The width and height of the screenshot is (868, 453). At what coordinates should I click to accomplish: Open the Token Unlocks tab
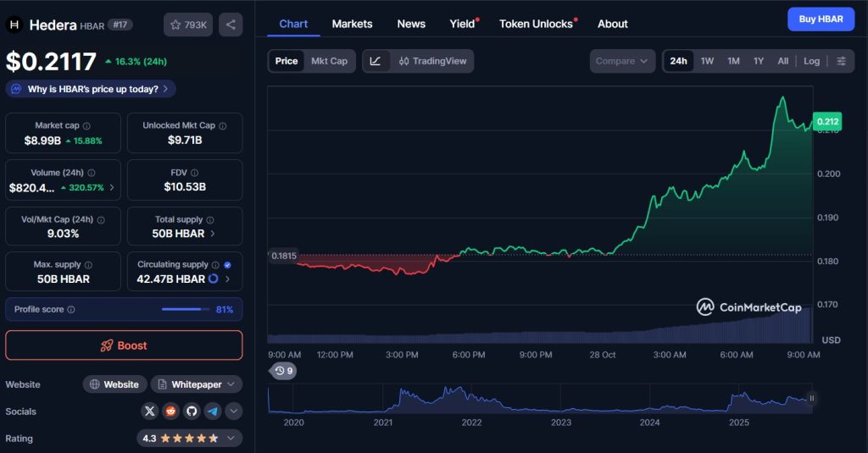pos(536,24)
